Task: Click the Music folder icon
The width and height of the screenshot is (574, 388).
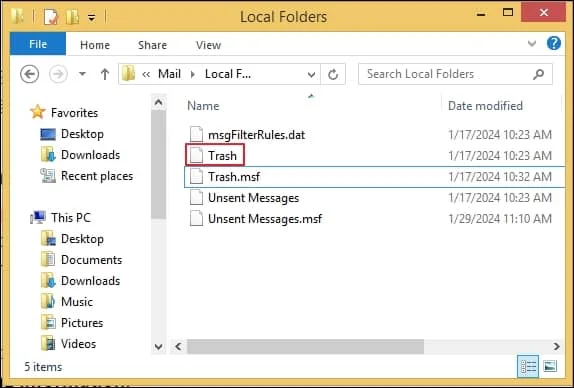Action: 48,302
